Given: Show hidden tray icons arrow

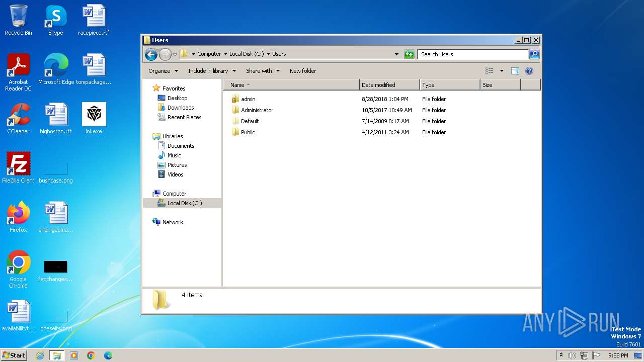Looking at the screenshot, I should tap(561, 355).
